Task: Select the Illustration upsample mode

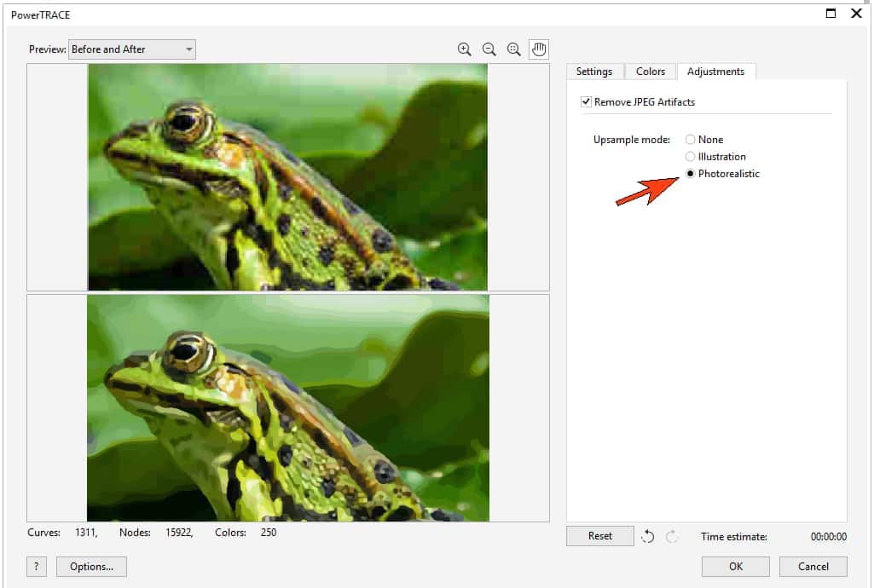Action: [690, 156]
